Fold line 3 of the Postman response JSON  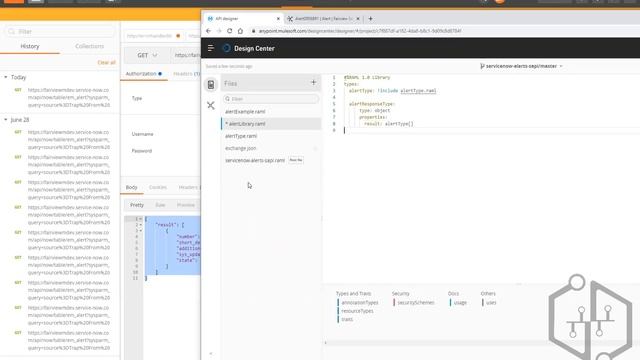[141, 231]
